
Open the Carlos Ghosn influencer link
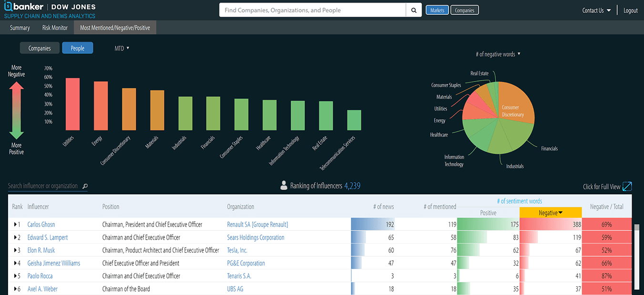click(41, 224)
